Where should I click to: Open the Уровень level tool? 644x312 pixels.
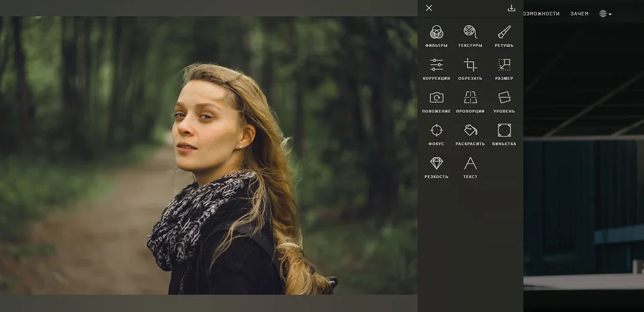click(x=504, y=102)
